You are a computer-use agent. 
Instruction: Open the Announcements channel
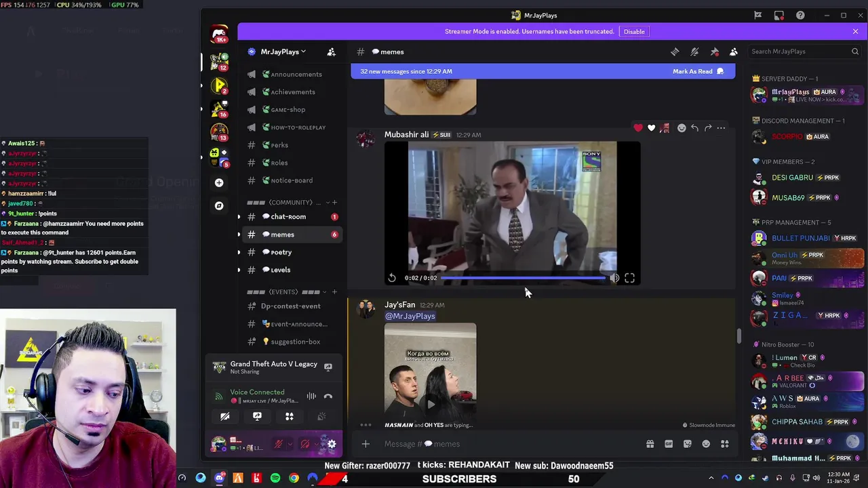point(292,74)
